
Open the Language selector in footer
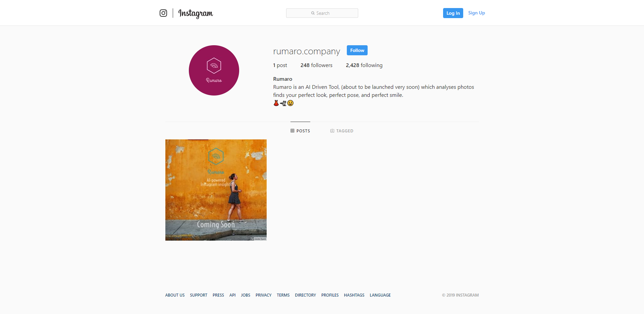[x=380, y=295]
